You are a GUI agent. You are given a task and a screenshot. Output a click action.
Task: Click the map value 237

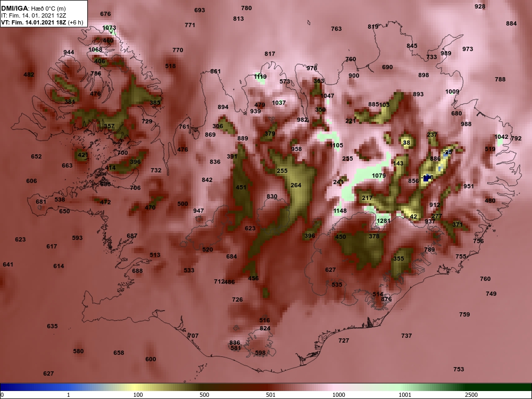point(432,135)
